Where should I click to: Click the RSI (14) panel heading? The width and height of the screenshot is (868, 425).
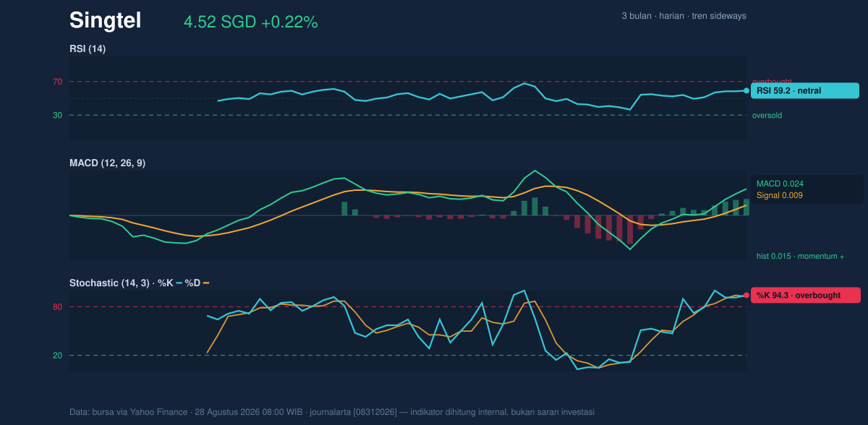click(88, 48)
